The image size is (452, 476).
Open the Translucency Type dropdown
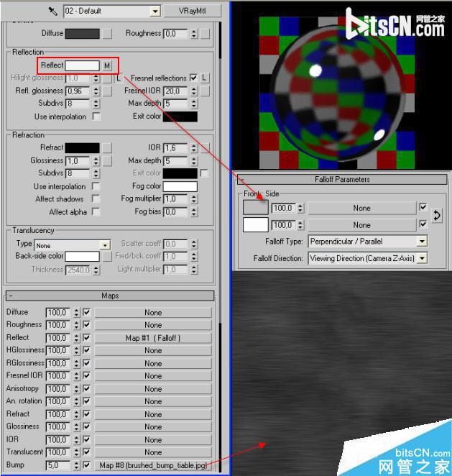105,245
